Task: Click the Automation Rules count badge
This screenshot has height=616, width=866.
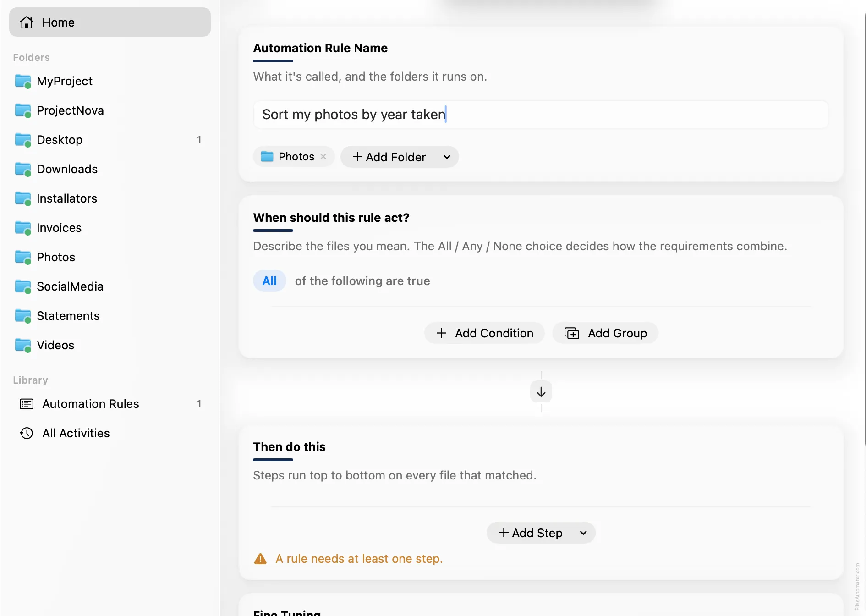Action: pos(199,403)
